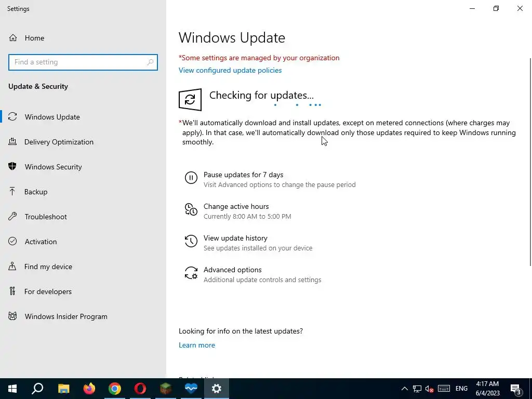
Task: Click the pause icon beside Pause updates
Action: tap(191, 178)
